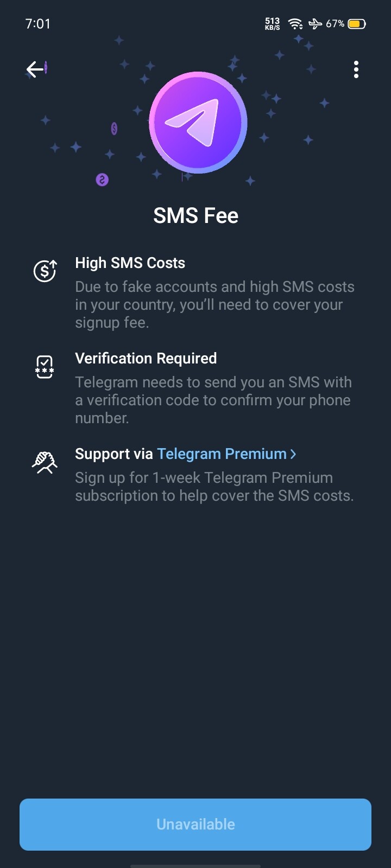Tap the Verification Required heading
Viewport: 391px width, 868px height.
tap(146, 359)
